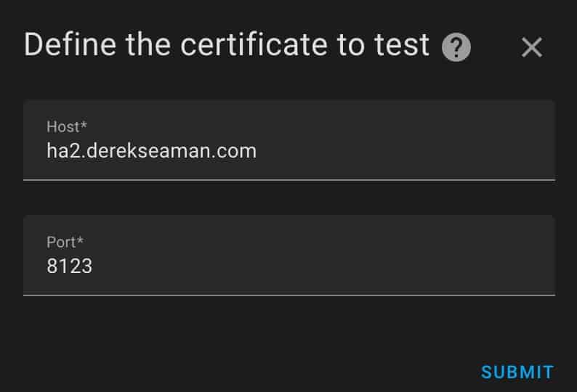Select the Host* field label
The image size is (577, 392).
point(67,127)
